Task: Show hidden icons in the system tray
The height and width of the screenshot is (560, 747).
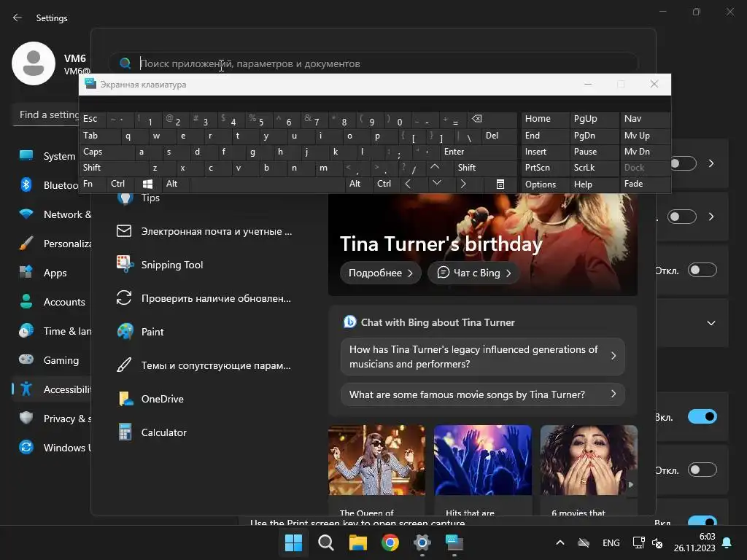Action: (x=560, y=542)
